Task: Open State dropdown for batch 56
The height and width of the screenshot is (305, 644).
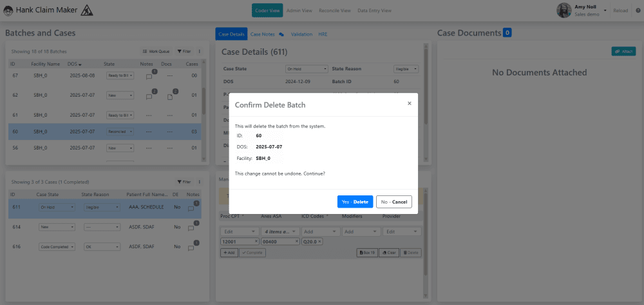Action: point(120,148)
